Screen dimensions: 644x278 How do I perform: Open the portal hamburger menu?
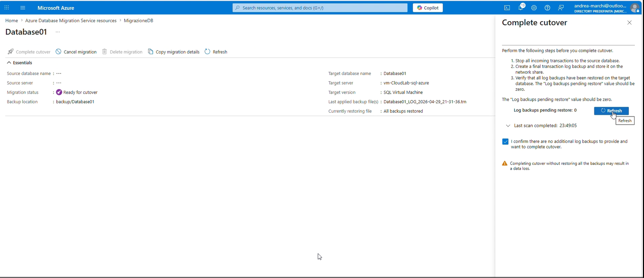pos(23,8)
